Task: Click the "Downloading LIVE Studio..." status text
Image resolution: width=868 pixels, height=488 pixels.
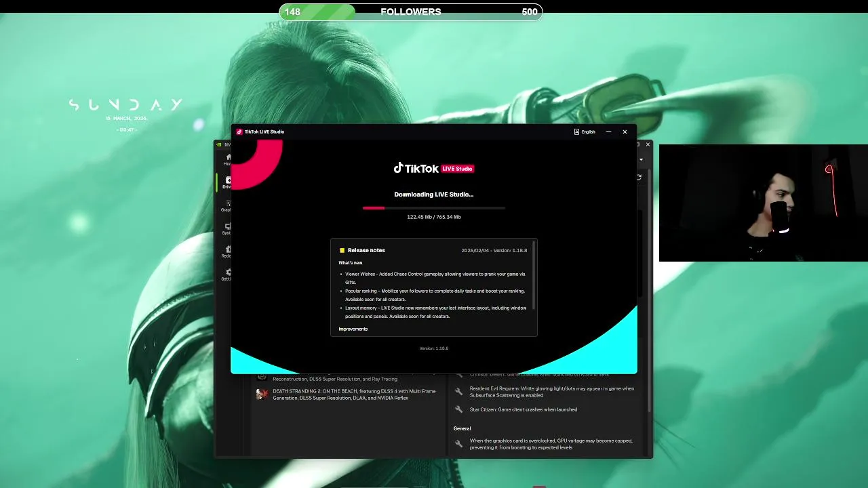Action: [434, 195]
